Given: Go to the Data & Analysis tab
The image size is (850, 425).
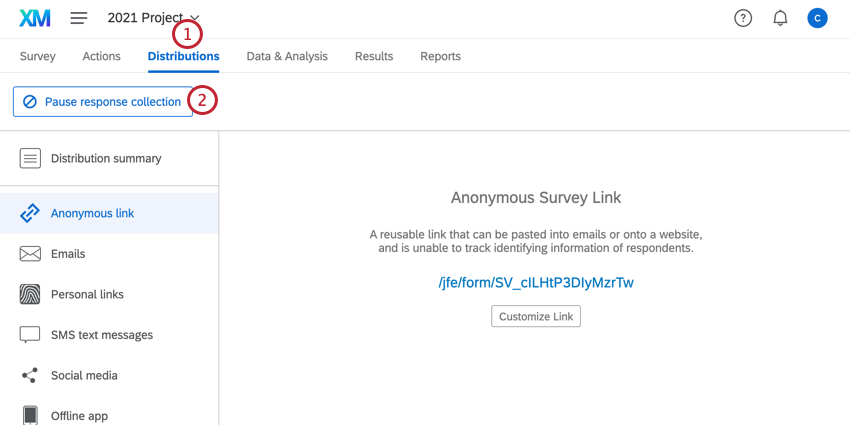Looking at the screenshot, I should (287, 56).
